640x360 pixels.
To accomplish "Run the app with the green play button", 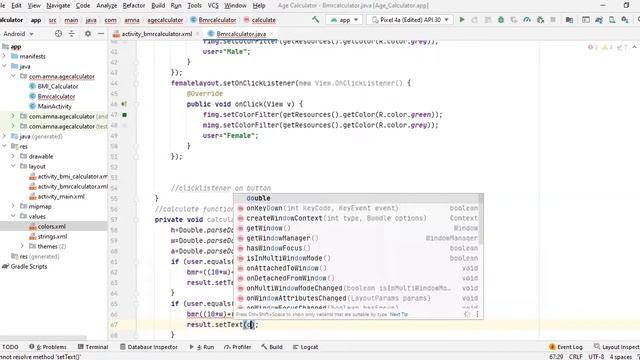I will (x=462, y=20).
